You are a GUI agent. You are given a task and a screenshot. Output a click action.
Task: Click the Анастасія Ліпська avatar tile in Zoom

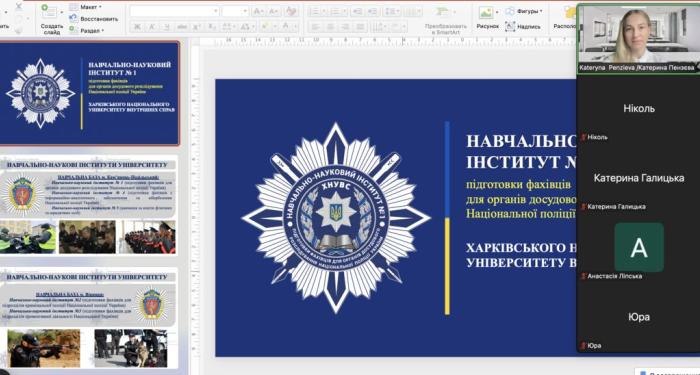point(638,247)
